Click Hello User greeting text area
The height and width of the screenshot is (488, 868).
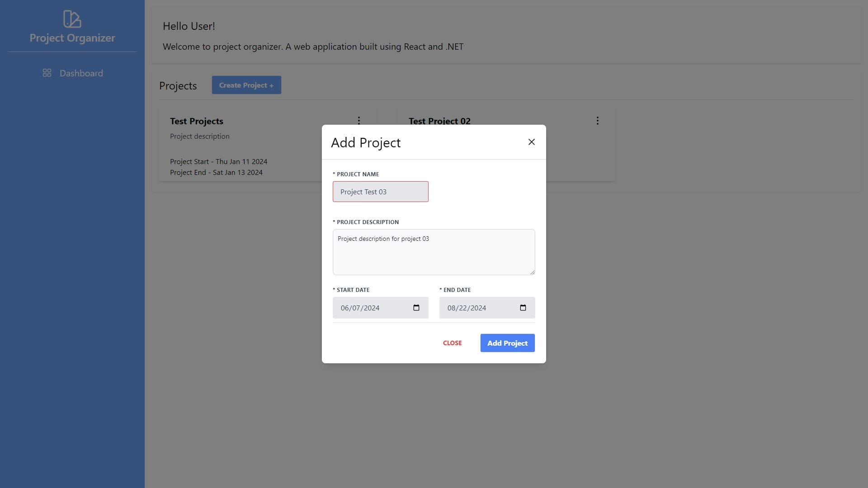(189, 26)
